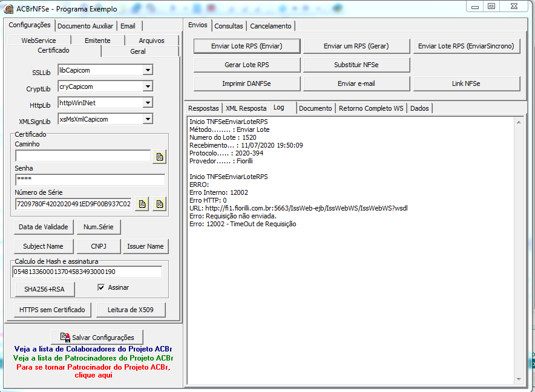Click the Enviar e-mail button
The width and height of the screenshot is (535, 392).
pyautogui.click(x=356, y=83)
